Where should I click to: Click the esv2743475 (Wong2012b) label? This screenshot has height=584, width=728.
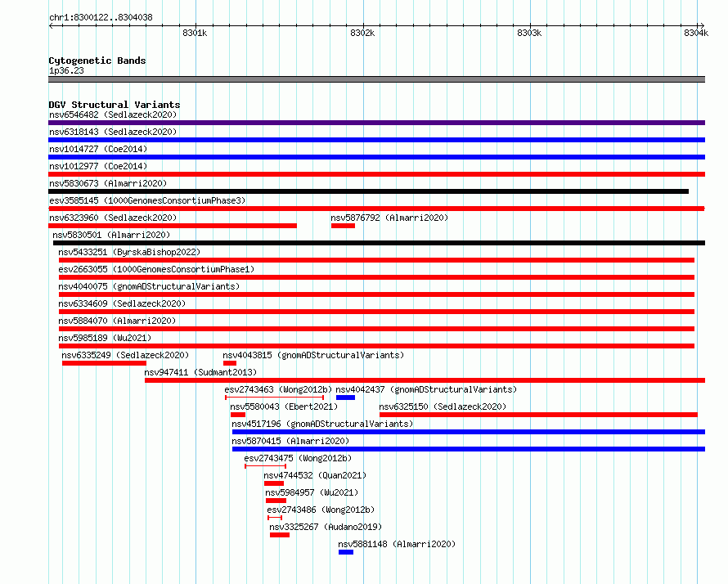[298, 458]
